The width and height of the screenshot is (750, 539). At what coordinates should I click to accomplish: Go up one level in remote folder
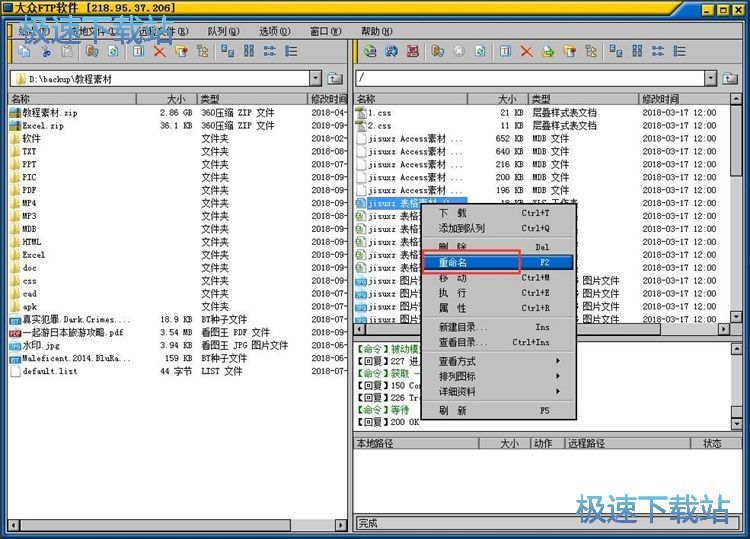pyautogui.click(x=730, y=78)
